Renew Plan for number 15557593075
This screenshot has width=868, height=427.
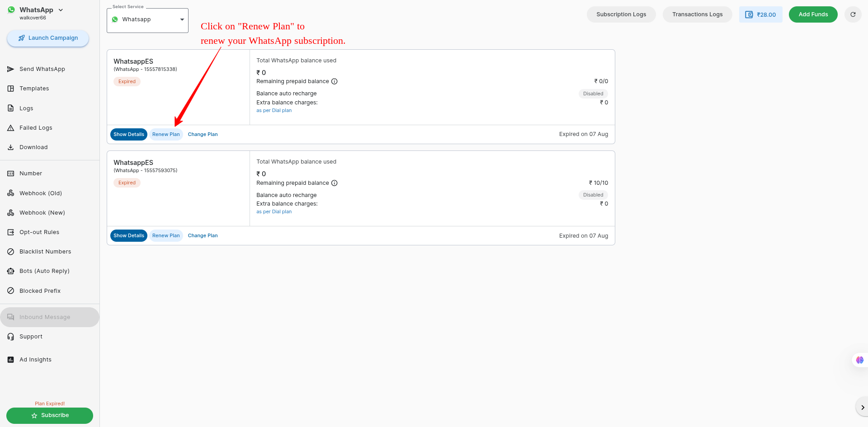[166, 236]
